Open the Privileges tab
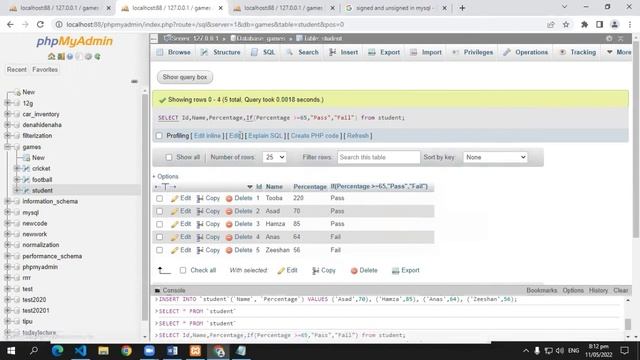The image size is (640, 360). point(473,52)
